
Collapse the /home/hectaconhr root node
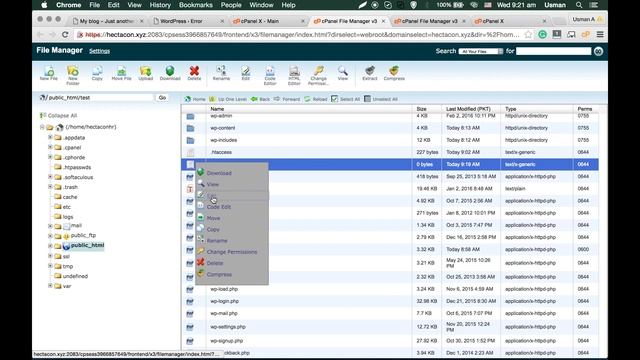point(42,127)
